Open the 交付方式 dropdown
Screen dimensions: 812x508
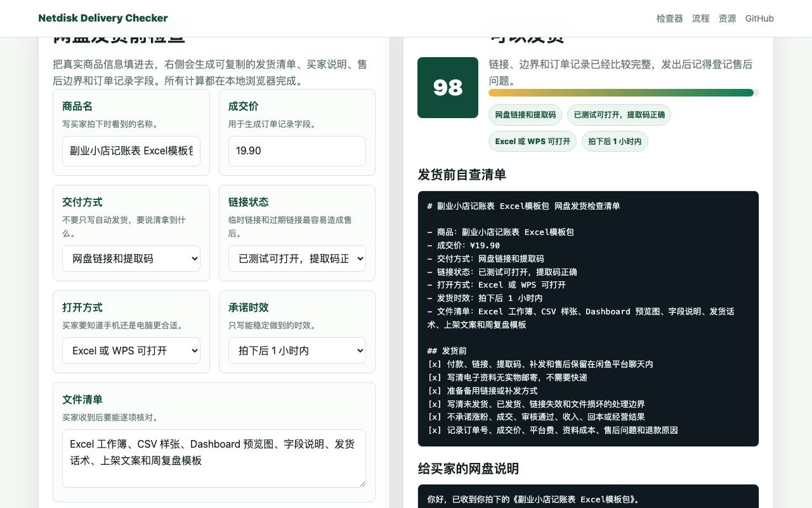[x=131, y=258]
